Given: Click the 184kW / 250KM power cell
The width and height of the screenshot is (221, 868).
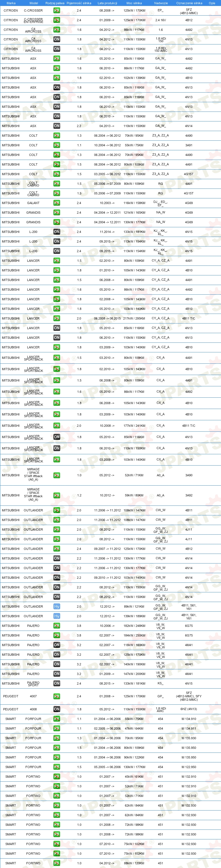Looking at the screenshot, I should (x=134, y=635).
